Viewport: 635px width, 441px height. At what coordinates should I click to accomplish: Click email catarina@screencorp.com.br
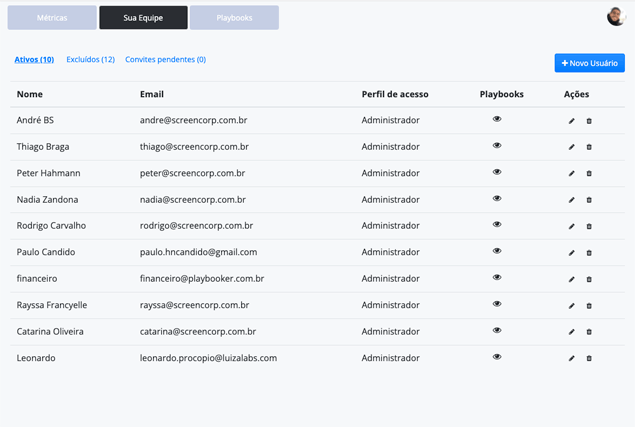pyautogui.click(x=198, y=332)
